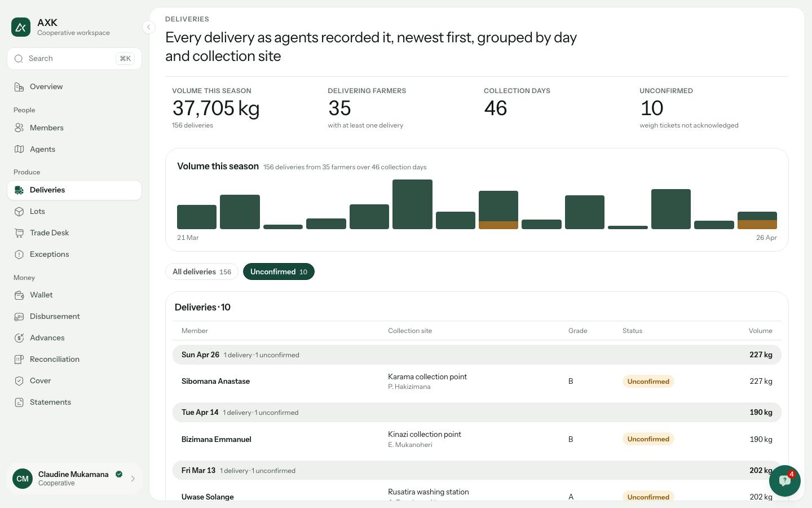Click the Statements sidebar icon
Screen dimensions: 812x508
point(19,402)
